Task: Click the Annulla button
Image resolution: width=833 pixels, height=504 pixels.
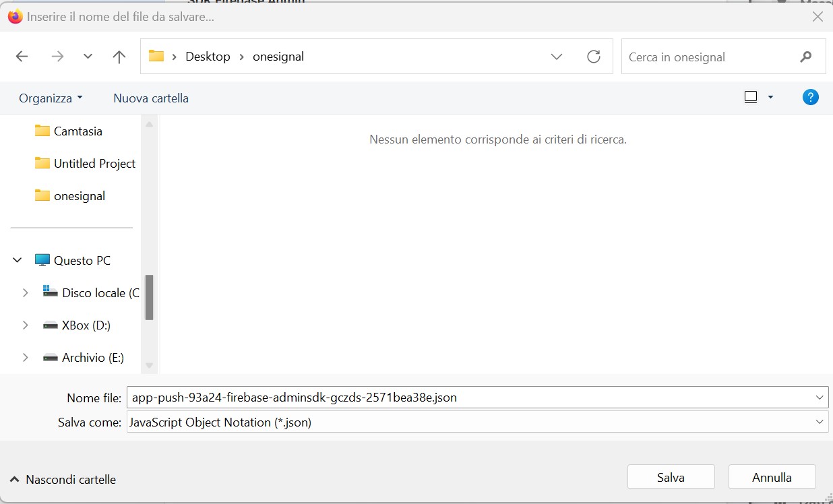Action: [772, 477]
